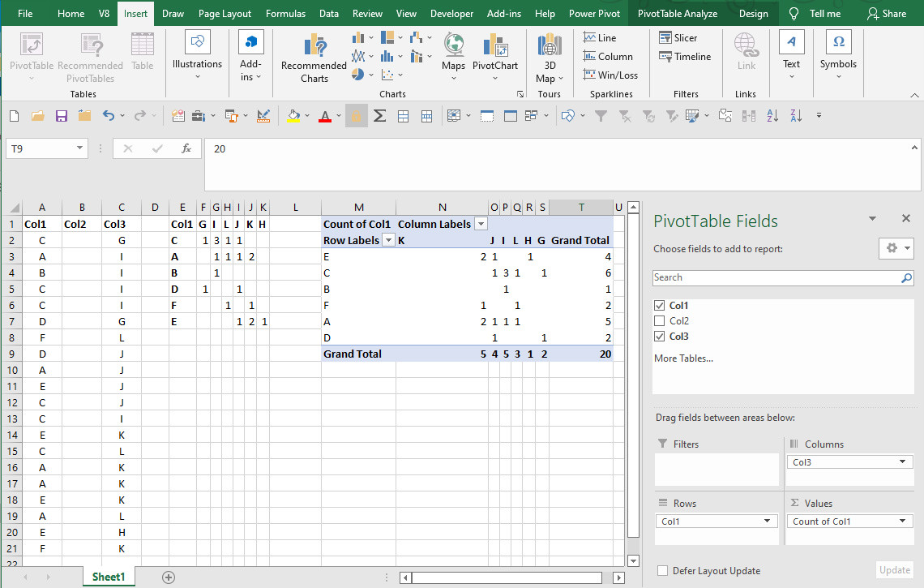Save the workbook with the purple floppy icon
This screenshot has width=924, height=588.
[x=62, y=116]
